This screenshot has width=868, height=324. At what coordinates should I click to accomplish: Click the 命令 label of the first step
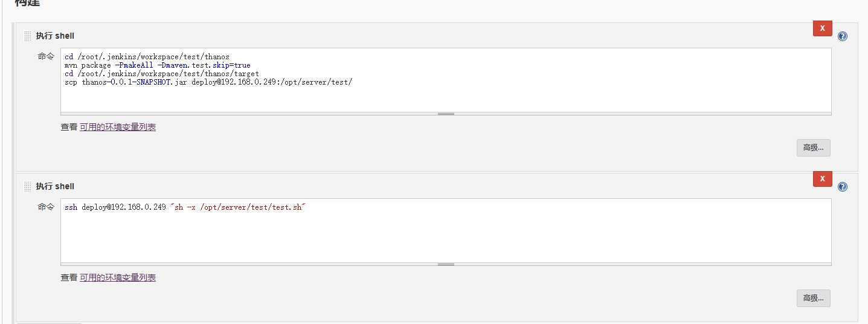tap(46, 56)
